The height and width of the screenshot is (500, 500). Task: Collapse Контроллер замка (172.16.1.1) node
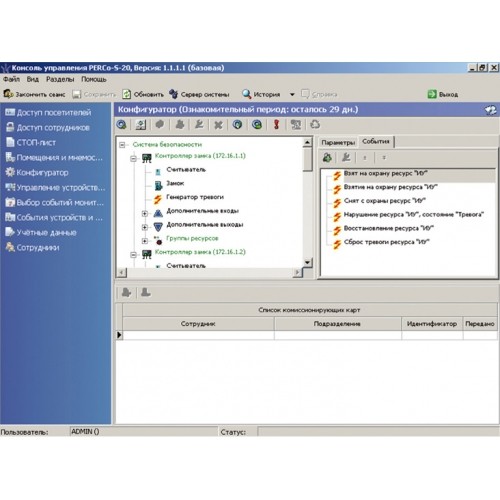click(133, 159)
